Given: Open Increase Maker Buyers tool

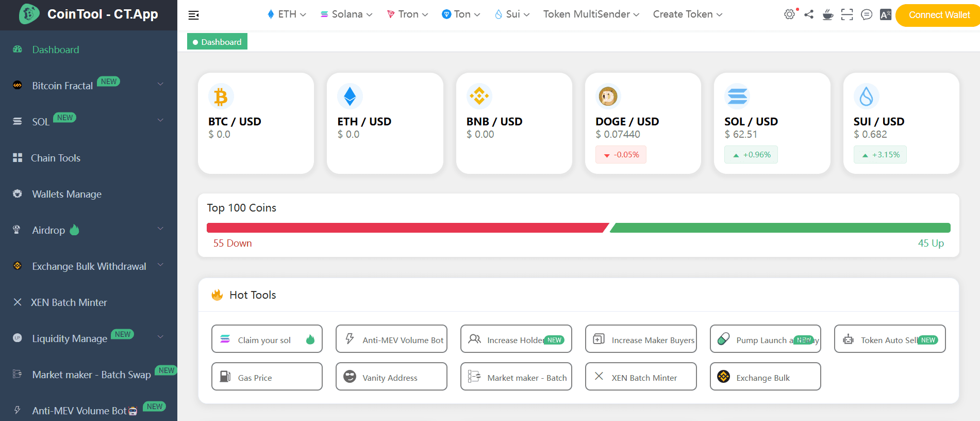Looking at the screenshot, I should click(641, 339).
